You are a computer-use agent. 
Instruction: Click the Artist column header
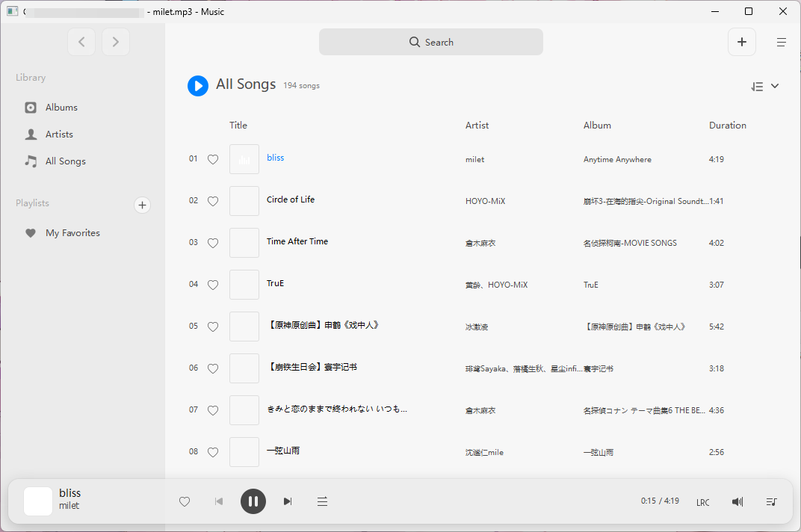477,126
